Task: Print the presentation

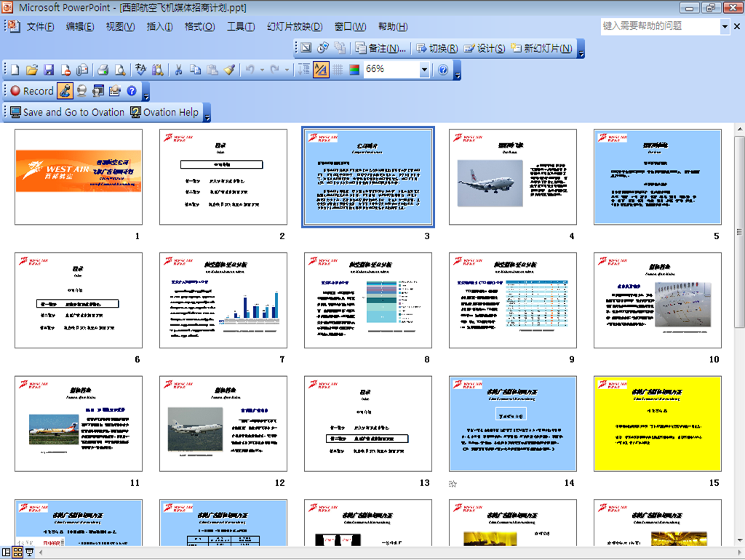Action: (x=103, y=70)
